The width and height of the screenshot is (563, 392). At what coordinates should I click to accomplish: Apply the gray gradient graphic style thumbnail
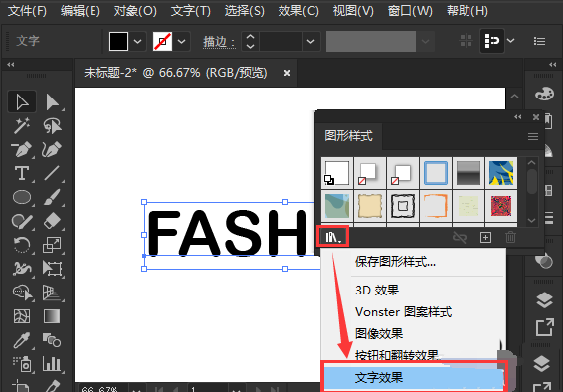click(x=469, y=173)
